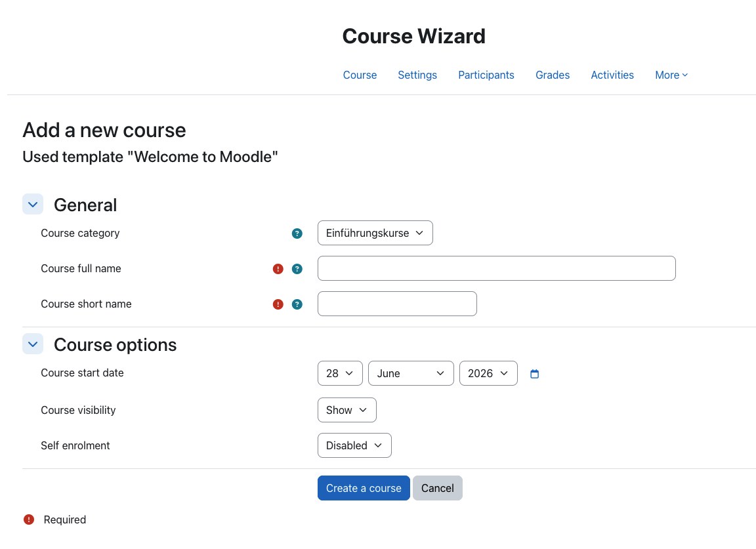Click the Required legend icon at bottom
Screen dimensions: 756x549
coord(29,519)
